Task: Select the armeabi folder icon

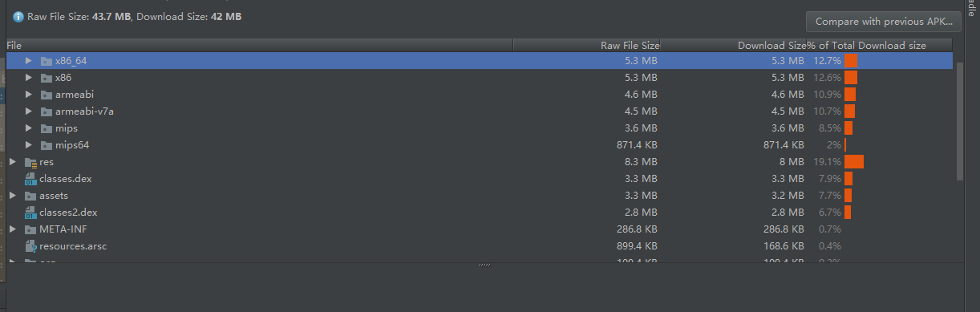Action: point(46,95)
